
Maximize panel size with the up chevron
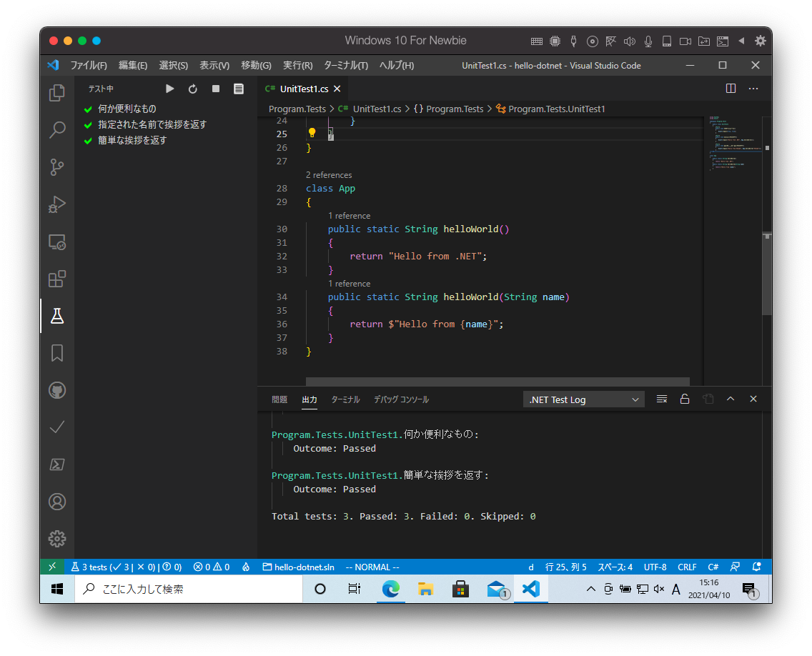[731, 399]
